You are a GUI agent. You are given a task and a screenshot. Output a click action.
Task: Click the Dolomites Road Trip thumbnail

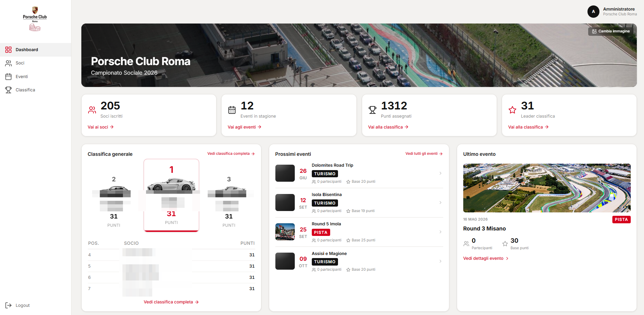pos(285,173)
